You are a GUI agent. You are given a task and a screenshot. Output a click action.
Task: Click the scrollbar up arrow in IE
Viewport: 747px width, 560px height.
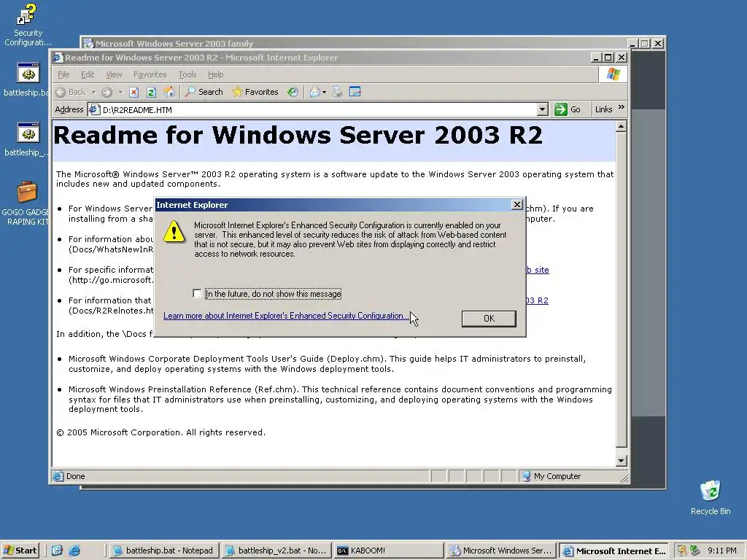tap(621, 127)
